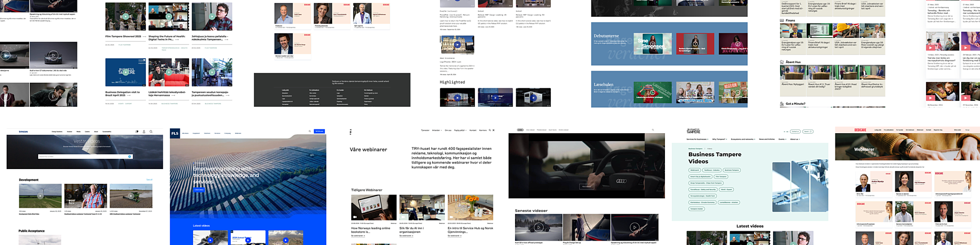Open the Vestas user account icon
The image size is (980, 245).
(x=144, y=132)
